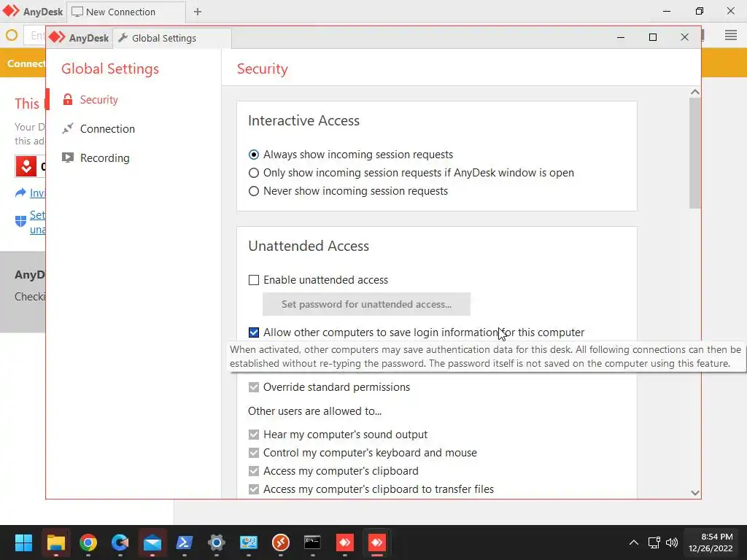Switch to the New Connection tab
This screenshot has width=747, height=560.
(125, 12)
